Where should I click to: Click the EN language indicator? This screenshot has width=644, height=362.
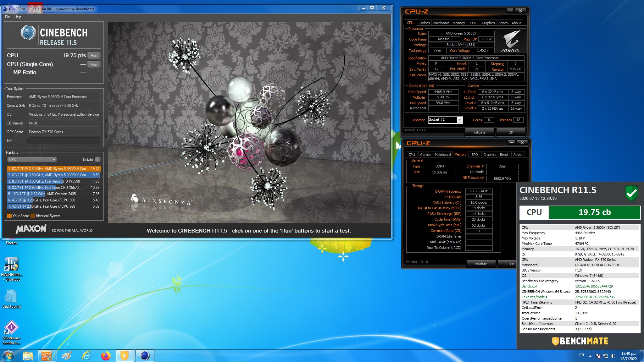click(x=581, y=355)
